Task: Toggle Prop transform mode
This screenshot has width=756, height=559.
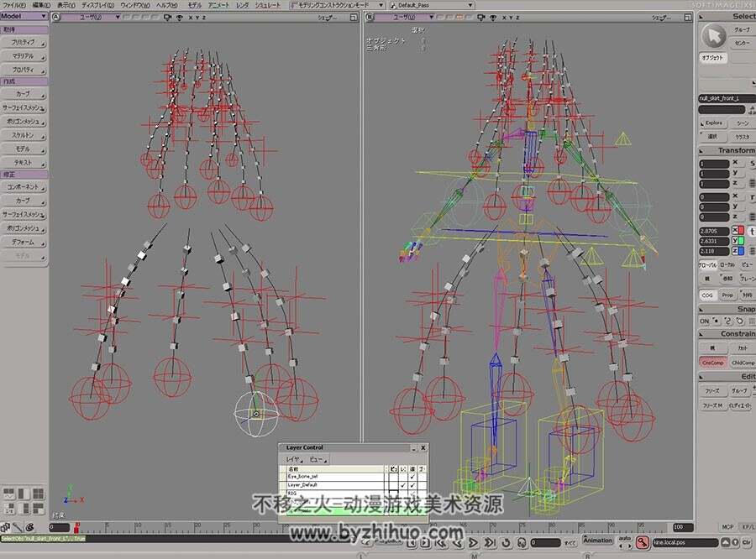Action: coord(727,295)
